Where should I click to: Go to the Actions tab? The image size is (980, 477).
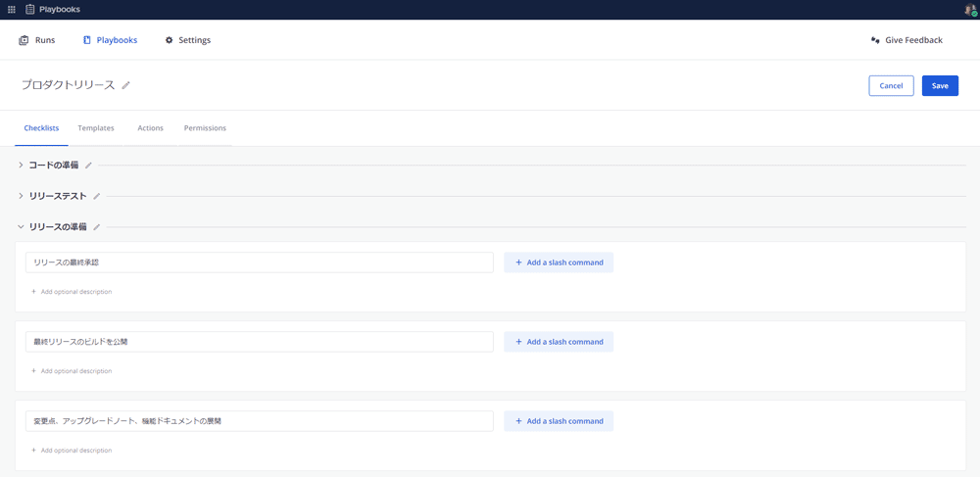point(150,128)
